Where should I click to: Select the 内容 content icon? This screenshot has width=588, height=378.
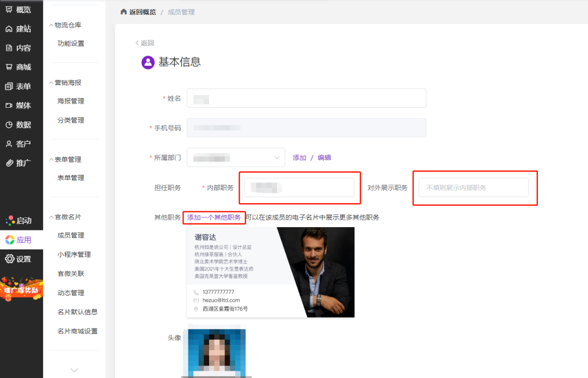[9, 48]
